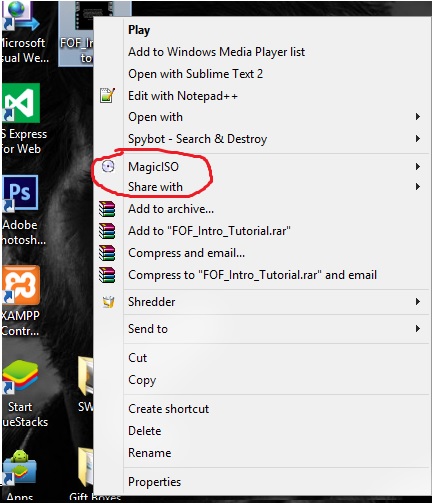Viewport: 432px width, 504px height.
Task: Click the Notepad++ icon beside Edit with Notepad++
Action: [x=107, y=96]
